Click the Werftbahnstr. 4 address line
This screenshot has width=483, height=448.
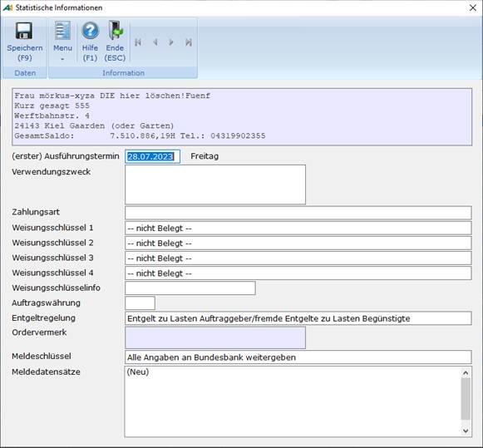(52, 116)
